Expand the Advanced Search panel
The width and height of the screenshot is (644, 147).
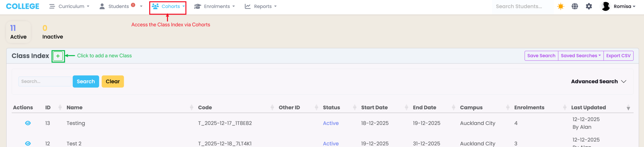598,82
